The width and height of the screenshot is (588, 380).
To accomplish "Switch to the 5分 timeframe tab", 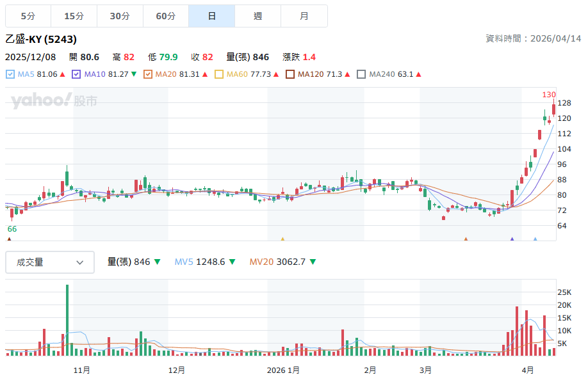I will tap(28, 16).
